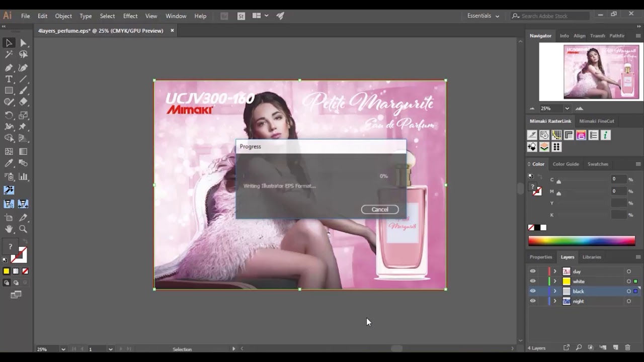Click the RasterLink six-dots icon

coord(556,147)
